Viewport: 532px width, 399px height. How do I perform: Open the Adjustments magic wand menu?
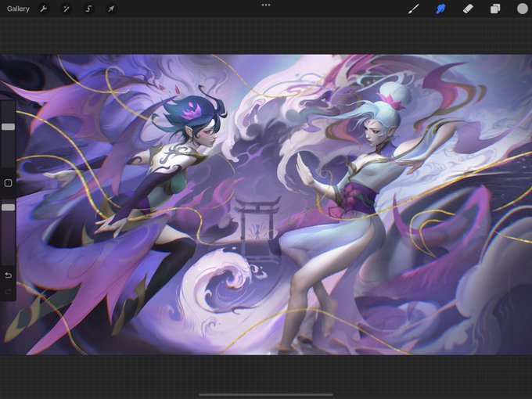tap(66, 9)
